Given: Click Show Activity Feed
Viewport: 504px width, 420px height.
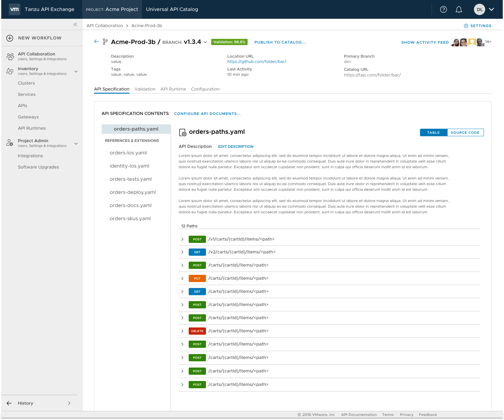Looking at the screenshot, I should (x=425, y=42).
